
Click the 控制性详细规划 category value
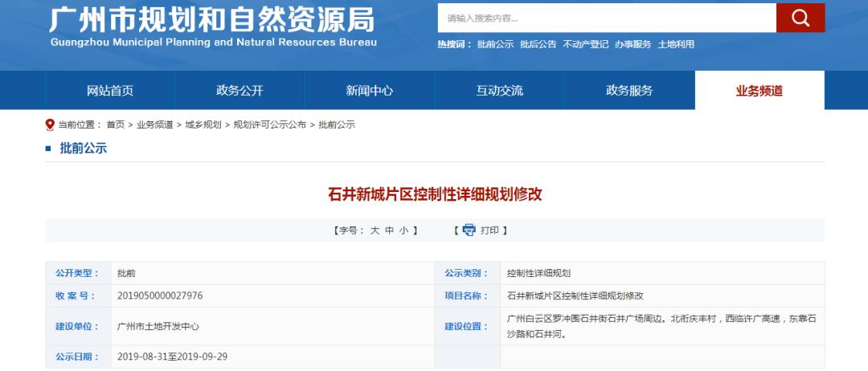pyautogui.click(x=538, y=273)
